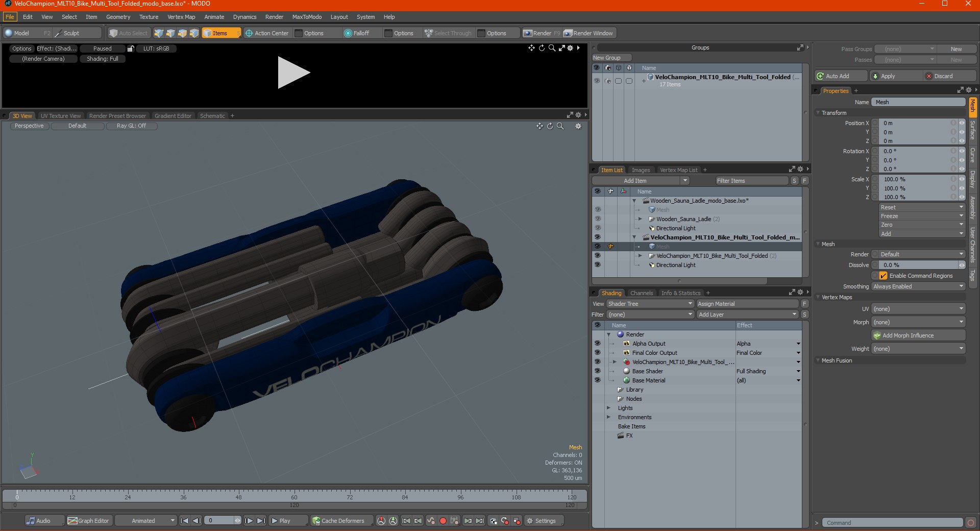980x531 pixels.
Task: Click the large preview play arrow
Action: [293, 73]
